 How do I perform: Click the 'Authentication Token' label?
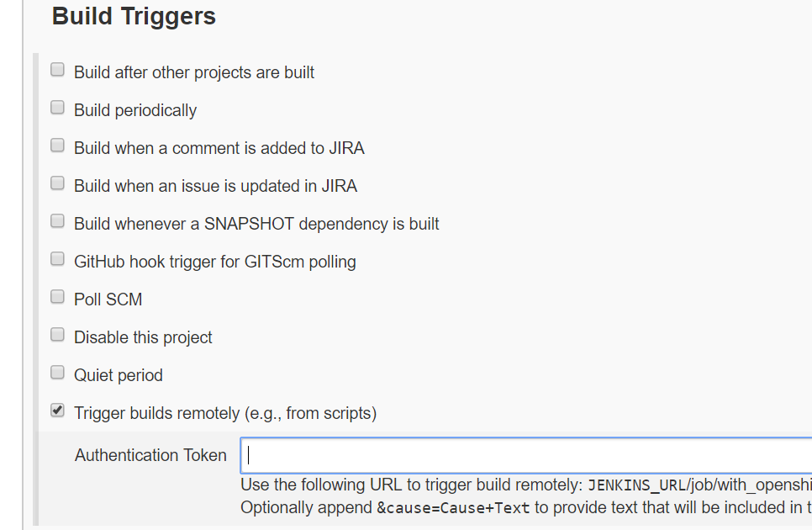(150, 455)
